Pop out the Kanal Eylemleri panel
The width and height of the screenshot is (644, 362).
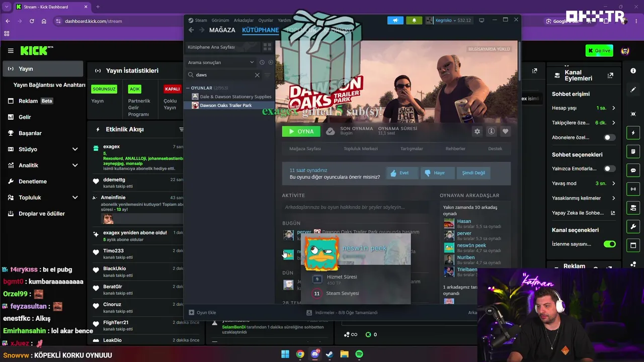coord(610,75)
